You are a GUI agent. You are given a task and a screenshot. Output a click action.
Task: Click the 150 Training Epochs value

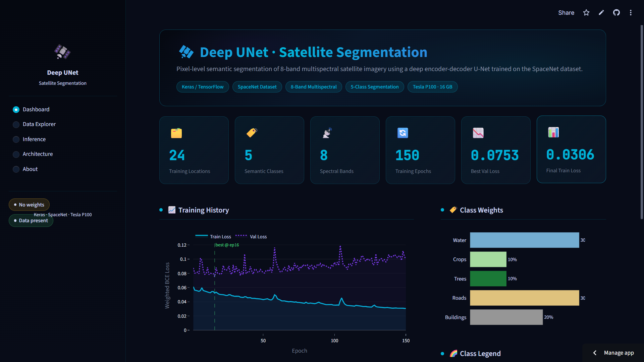point(408,155)
